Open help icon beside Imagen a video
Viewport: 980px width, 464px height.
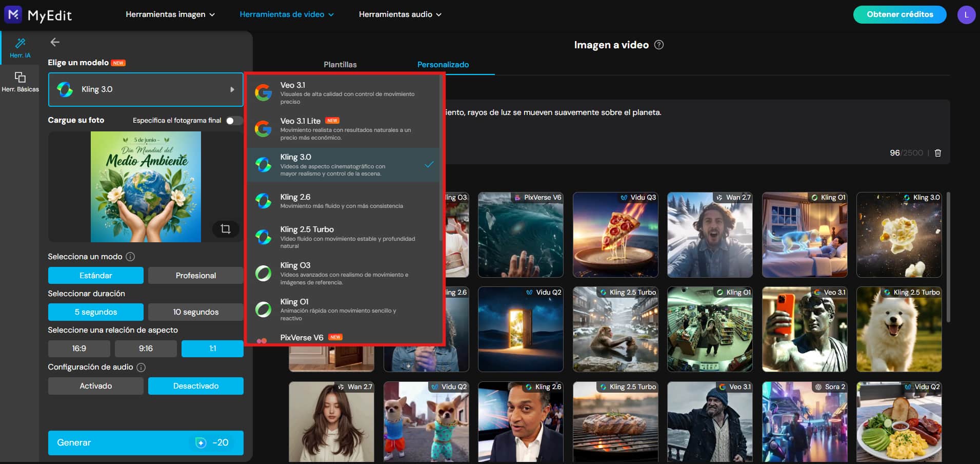point(659,45)
